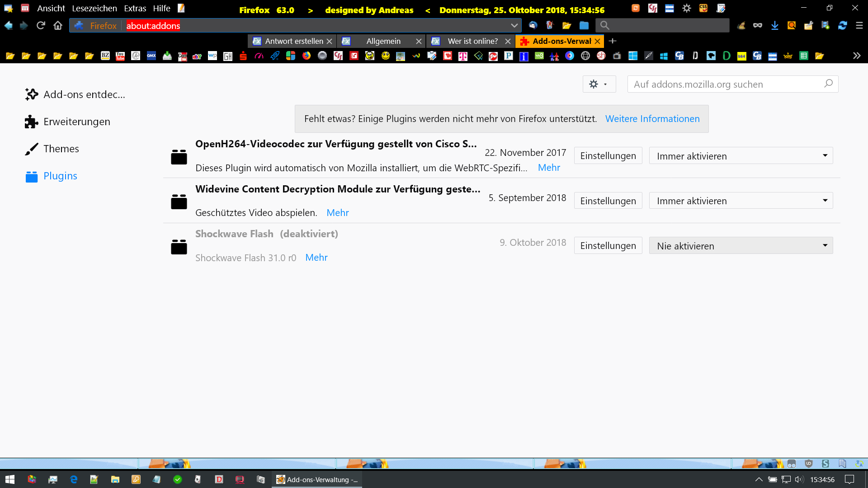Screen dimensions: 868x488
Task: Open 'Weitere Informationen' link
Action: click(x=652, y=119)
